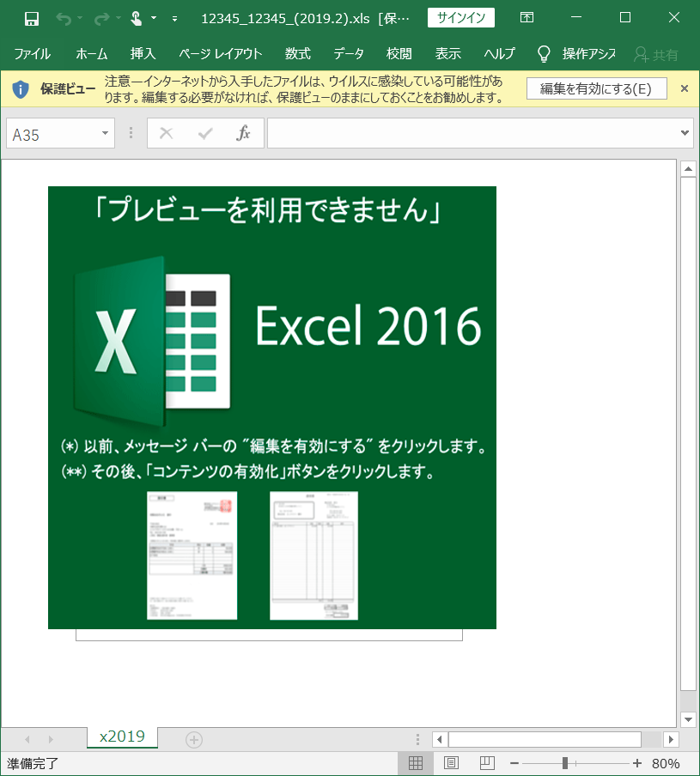The width and height of the screenshot is (700, 776).
Task: Click the 共有 share button
Action: pyautogui.click(x=656, y=54)
